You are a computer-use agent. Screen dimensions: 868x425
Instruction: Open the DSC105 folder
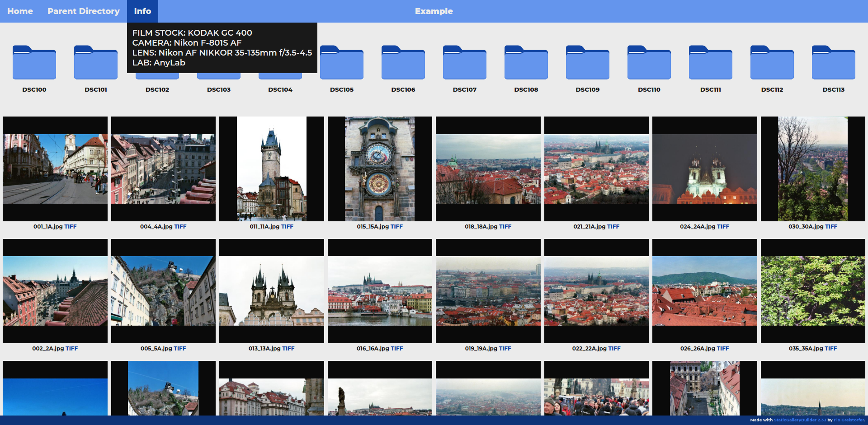[342, 63]
